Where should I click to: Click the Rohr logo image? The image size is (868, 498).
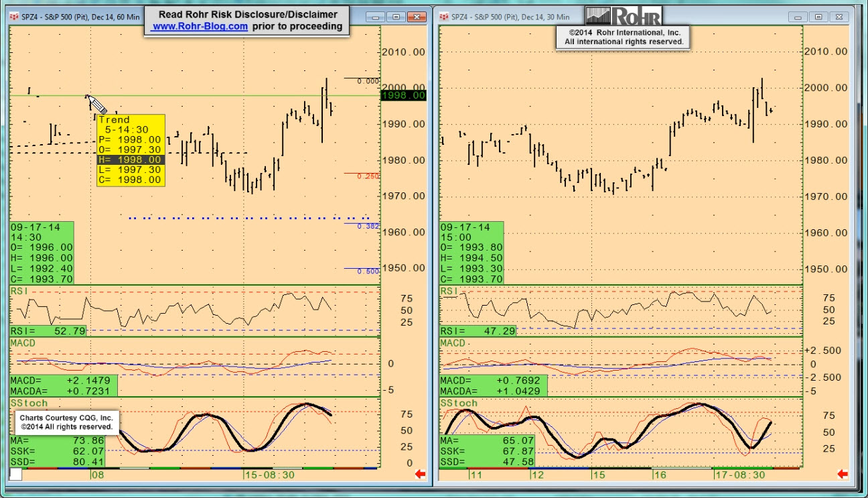[624, 15]
